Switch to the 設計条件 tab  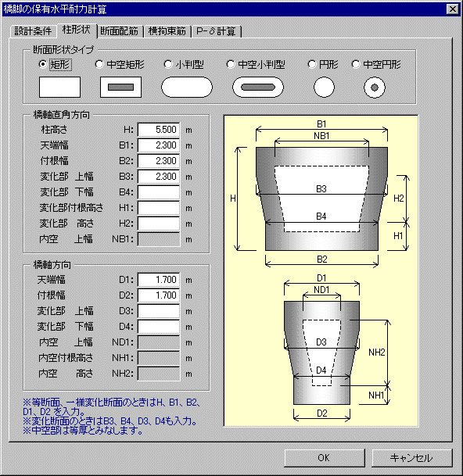pos(33,31)
